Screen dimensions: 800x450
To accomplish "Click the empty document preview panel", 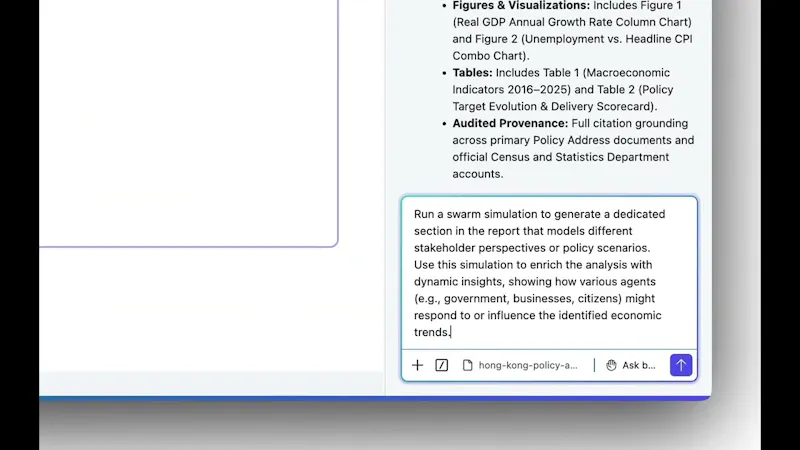I will click(x=188, y=122).
